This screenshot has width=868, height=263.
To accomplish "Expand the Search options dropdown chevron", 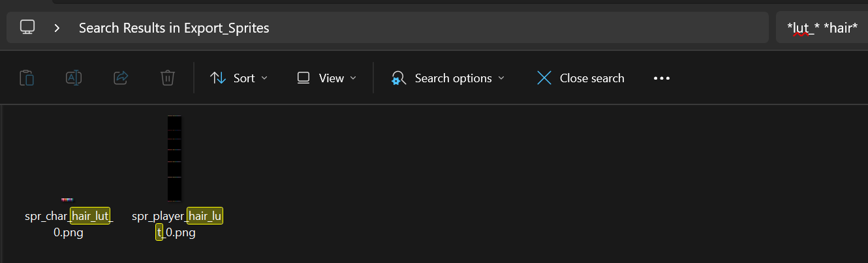I will 501,78.
